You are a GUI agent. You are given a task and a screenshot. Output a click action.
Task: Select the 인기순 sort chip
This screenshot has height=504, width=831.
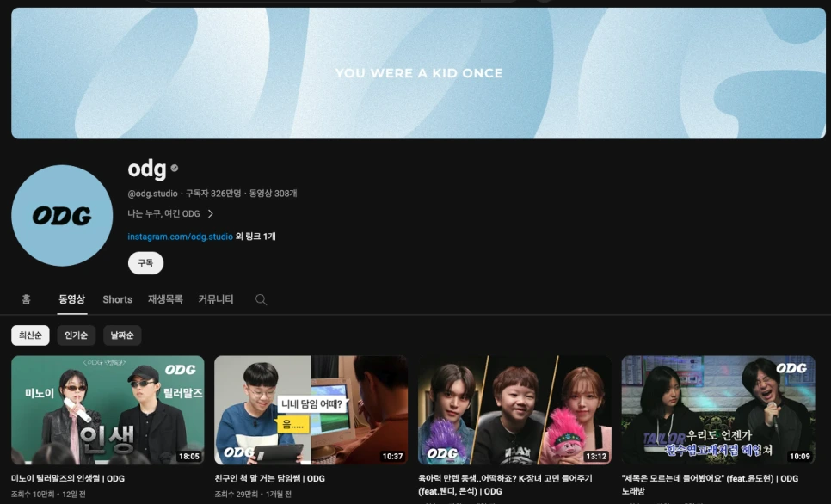tap(77, 335)
